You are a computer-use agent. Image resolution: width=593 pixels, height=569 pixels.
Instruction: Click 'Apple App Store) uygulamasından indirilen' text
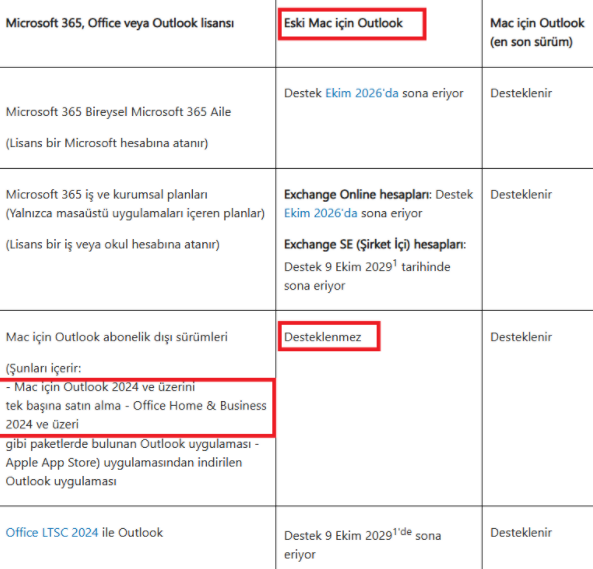coord(124,462)
